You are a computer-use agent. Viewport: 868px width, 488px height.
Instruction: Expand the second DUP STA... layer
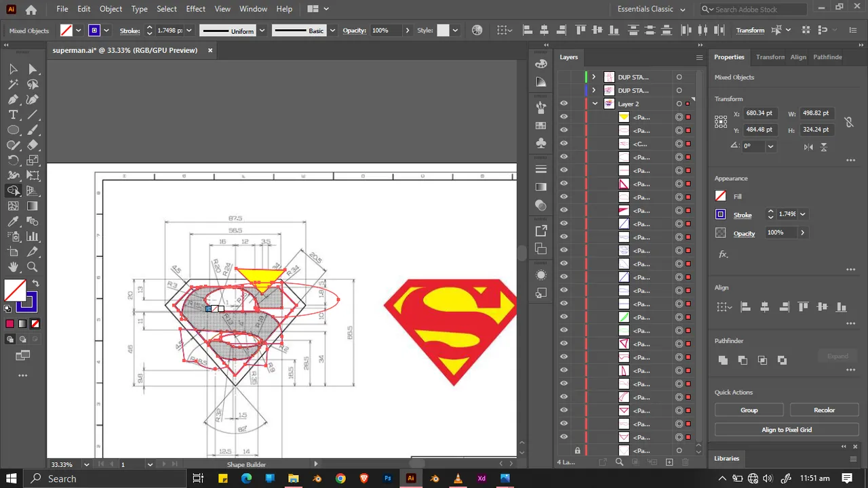593,90
